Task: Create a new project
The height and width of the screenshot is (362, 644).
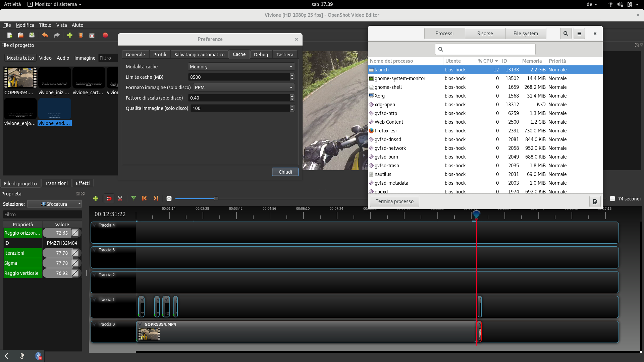Action: coord(10,35)
